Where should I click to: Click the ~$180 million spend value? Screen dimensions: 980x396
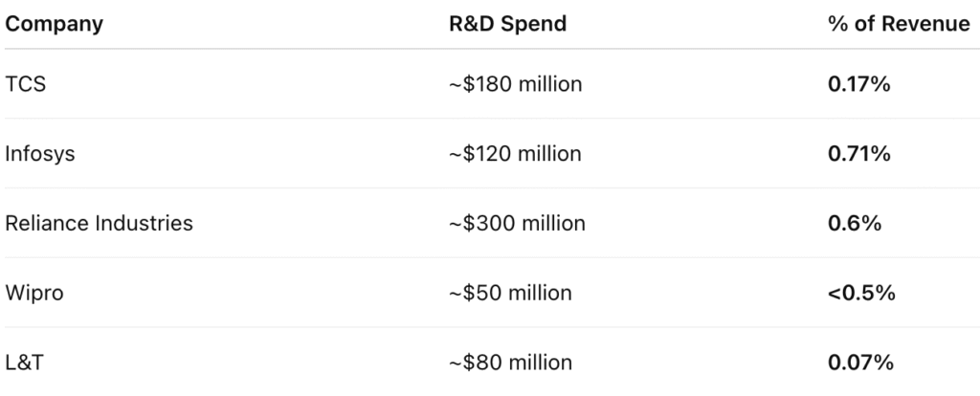pyautogui.click(x=516, y=84)
